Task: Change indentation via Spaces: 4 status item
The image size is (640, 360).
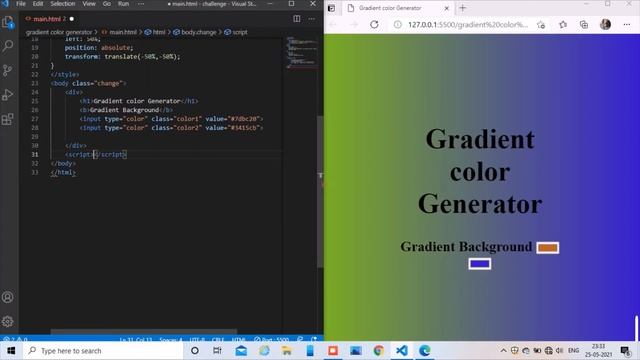Action: pyautogui.click(x=171, y=340)
